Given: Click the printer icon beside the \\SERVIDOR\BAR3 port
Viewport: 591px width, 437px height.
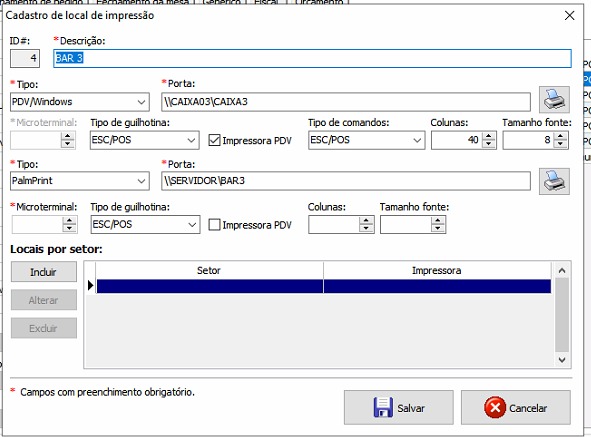Looking at the screenshot, I should pos(554,181).
